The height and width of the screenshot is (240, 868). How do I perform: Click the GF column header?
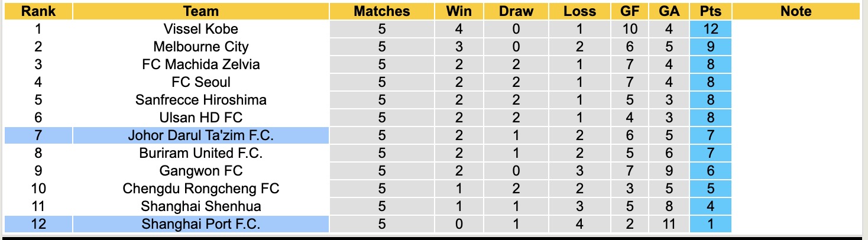tap(629, 11)
